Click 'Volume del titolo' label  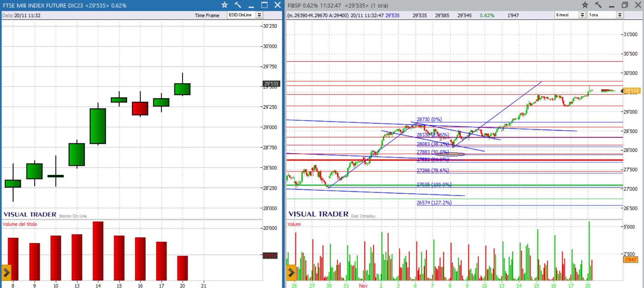point(20,224)
